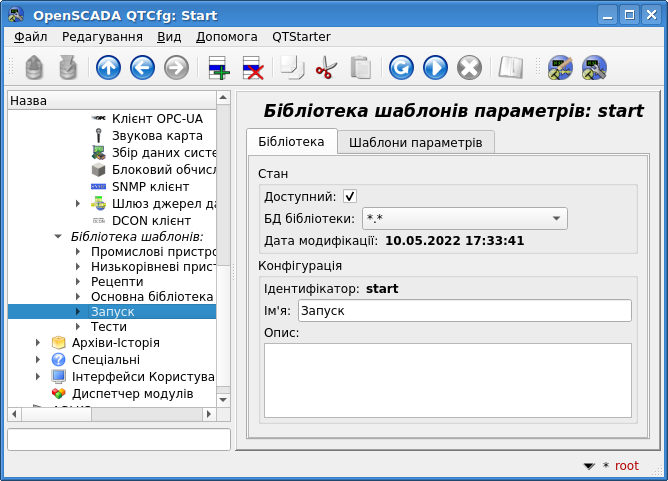Click the copy item toolbar icon

292,67
